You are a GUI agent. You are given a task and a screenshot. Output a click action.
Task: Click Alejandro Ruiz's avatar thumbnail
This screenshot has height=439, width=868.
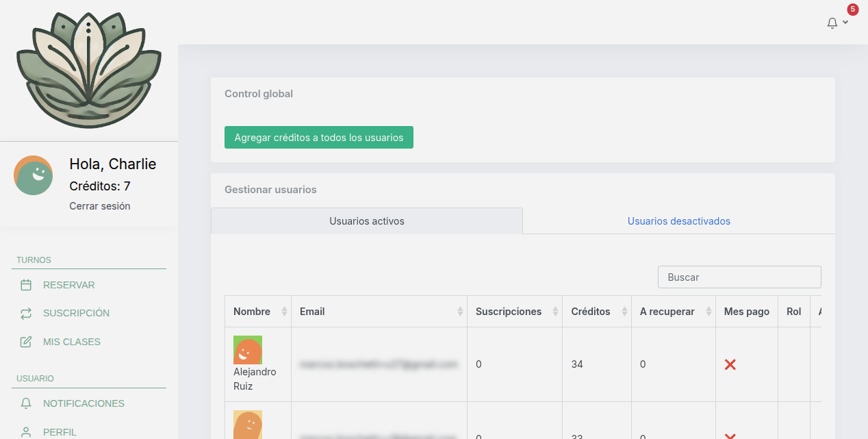[248, 350]
